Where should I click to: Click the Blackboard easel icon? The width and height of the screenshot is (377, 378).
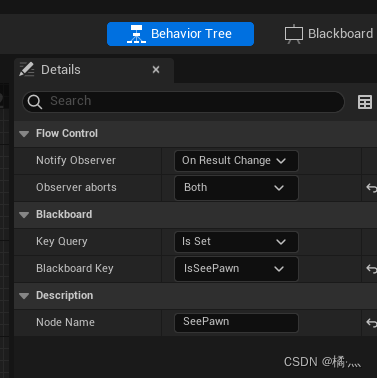click(294, 34)
